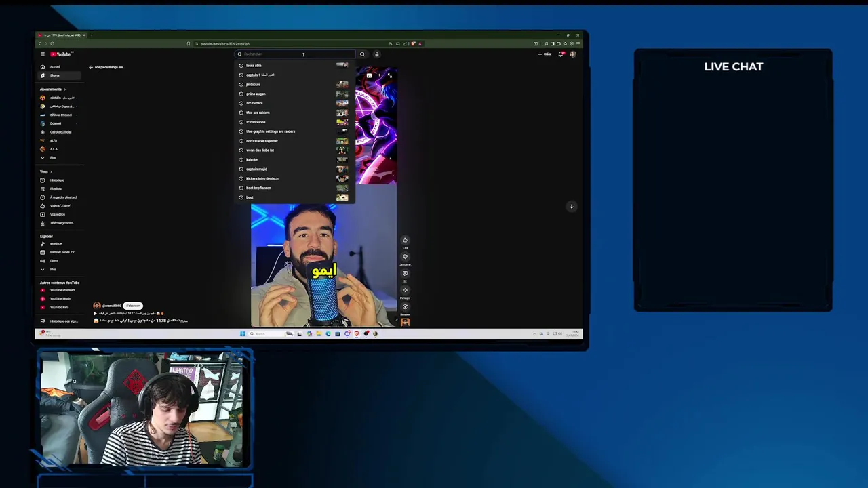Reload the page in the browser

[52, 44]
